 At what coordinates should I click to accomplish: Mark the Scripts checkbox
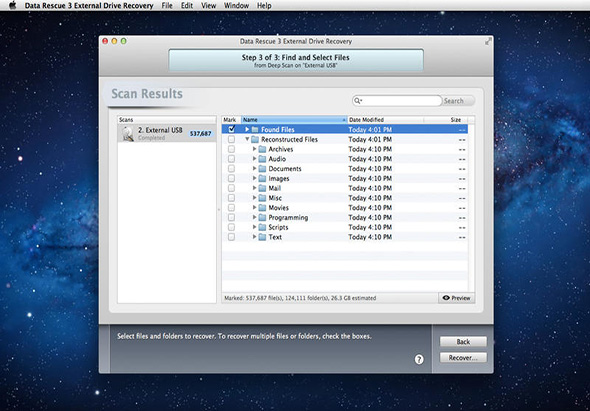pos(231,228)
